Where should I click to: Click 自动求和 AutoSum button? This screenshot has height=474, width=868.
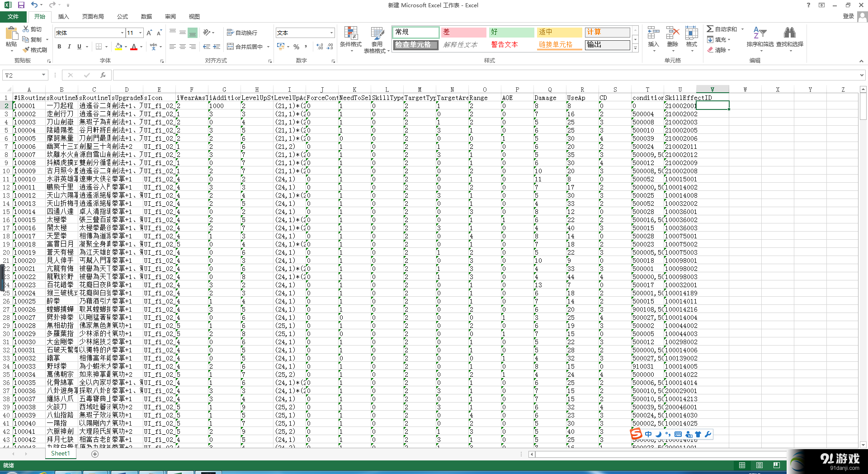coord(722,29)
